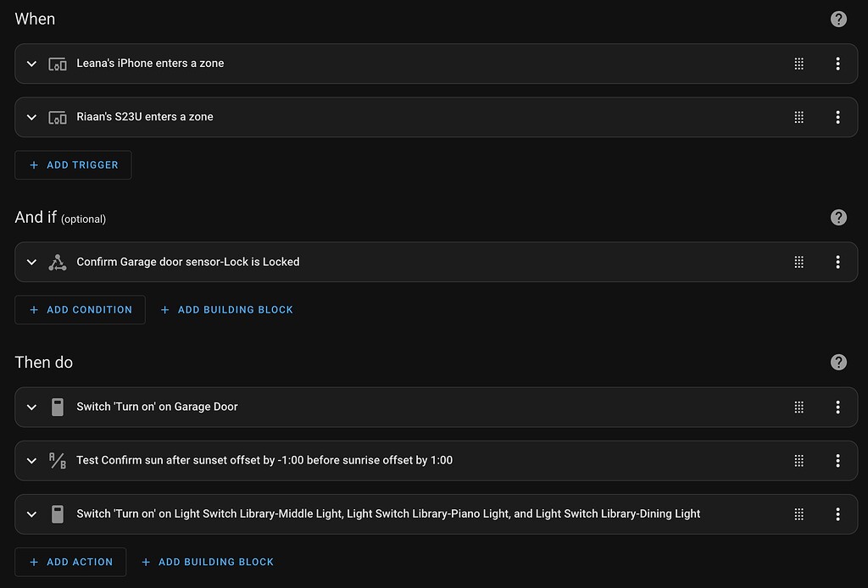This screenshot has height=588, width=868.
Task: Expand the Garage Door turn on action
Action: tap(31, 407)
